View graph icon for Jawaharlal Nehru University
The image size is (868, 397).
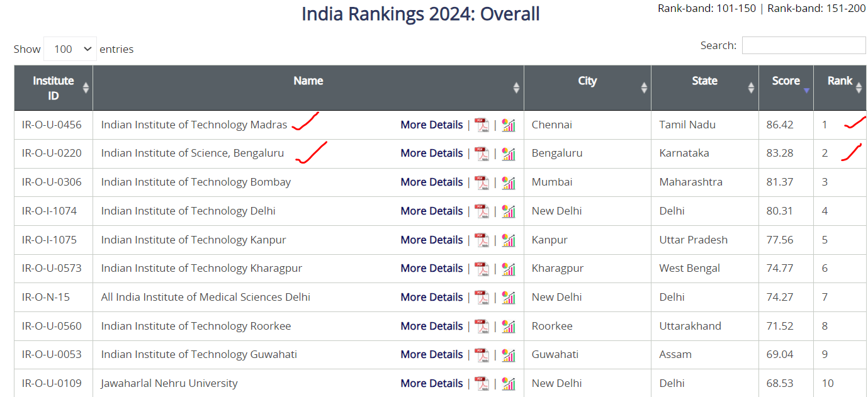pyautogui.click(x=509, y=383)
